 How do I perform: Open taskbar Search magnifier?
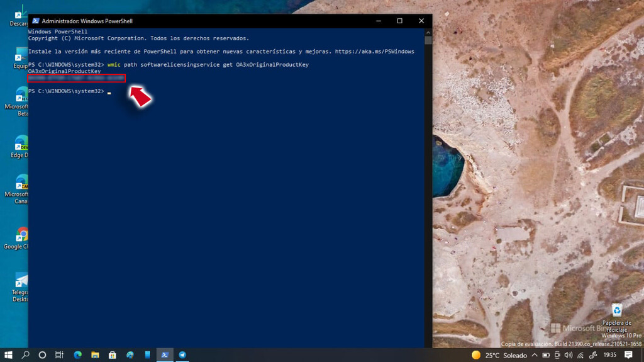click(x=26, y=354)
